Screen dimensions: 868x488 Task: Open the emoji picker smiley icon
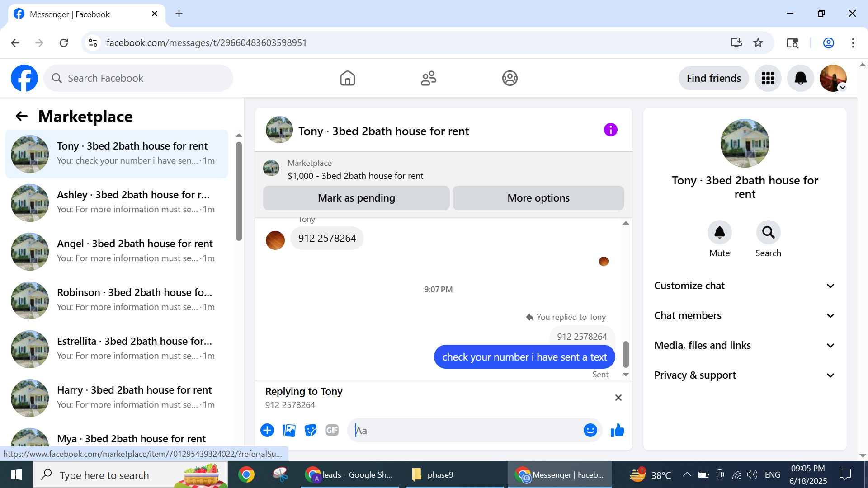click(x=590, y=430)
